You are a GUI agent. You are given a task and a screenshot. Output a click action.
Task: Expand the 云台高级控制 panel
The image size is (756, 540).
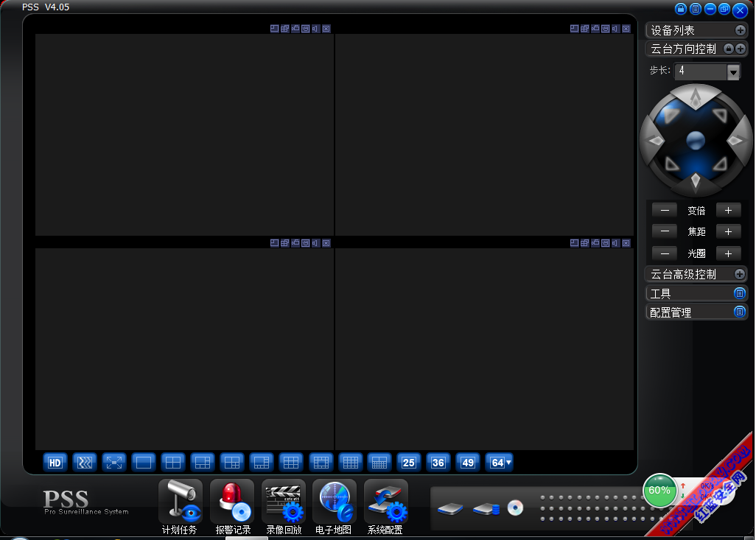click(741, 274)
